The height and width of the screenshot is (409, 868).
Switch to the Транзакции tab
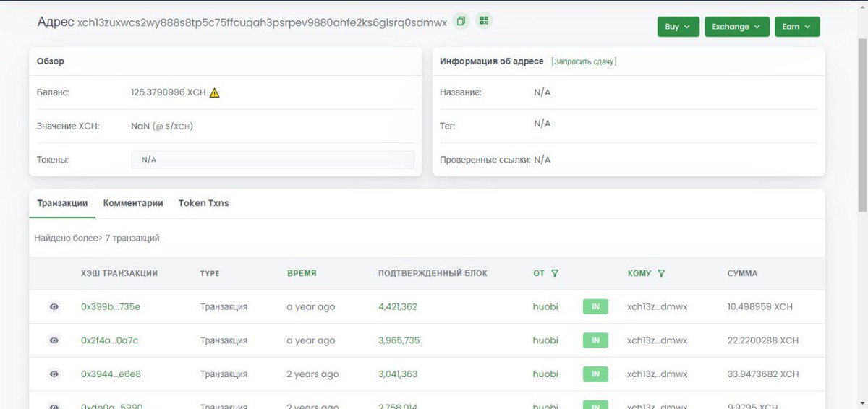[62, 203]
